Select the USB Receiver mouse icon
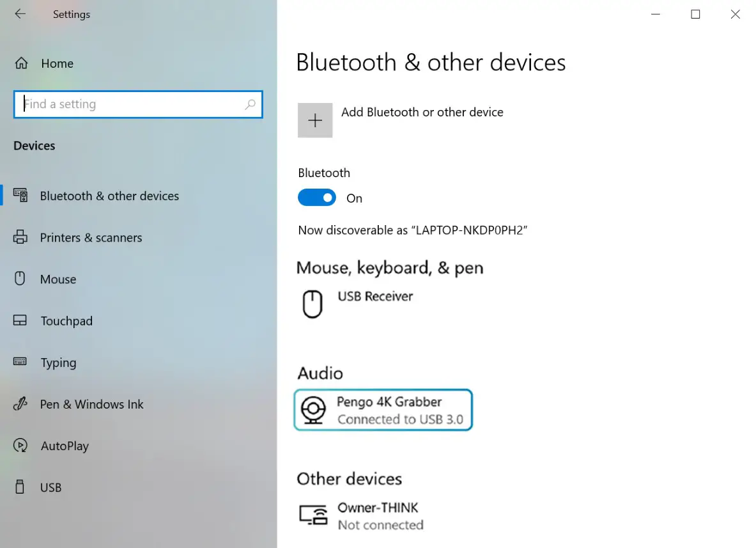The height and width of the screenshot is (548, 756). tap(312, 304)
